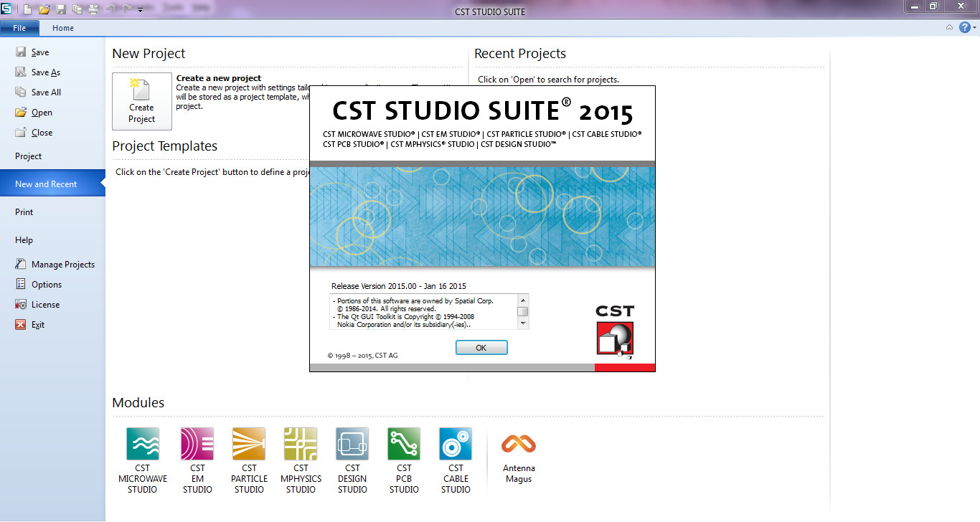This screenshot has height=522, width=980.
Task: Click the Undo arrow in quick access toolbar
Action: point(110,9)
